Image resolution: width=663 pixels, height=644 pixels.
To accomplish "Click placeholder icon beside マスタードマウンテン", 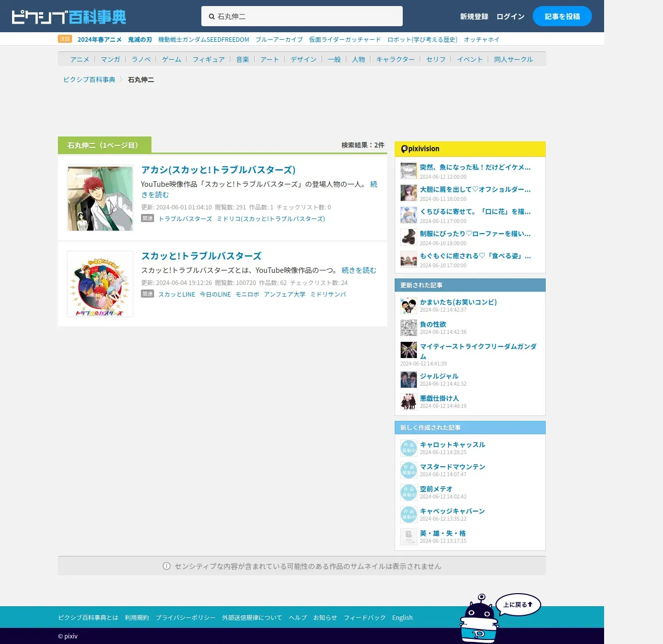I will pyautogui.click(x=408, y=470).
